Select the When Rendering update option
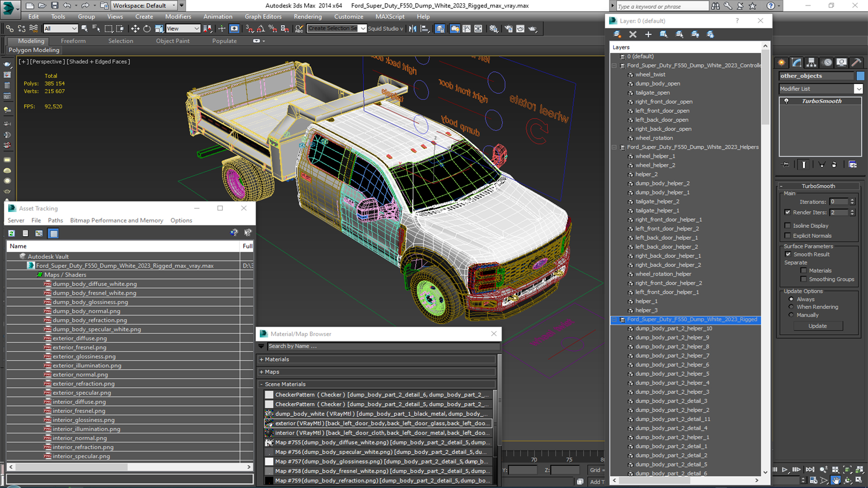Image resolution: width=868 pixels, height=488 pixels. tap(791, 307)
